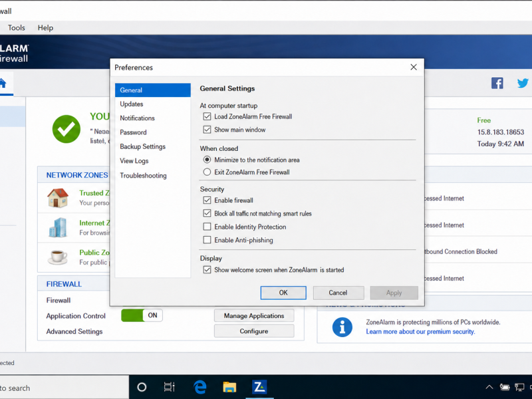Screen dimensions: 532x399
Task: Cancel the Preferences dialog
Action: point(338,293)
